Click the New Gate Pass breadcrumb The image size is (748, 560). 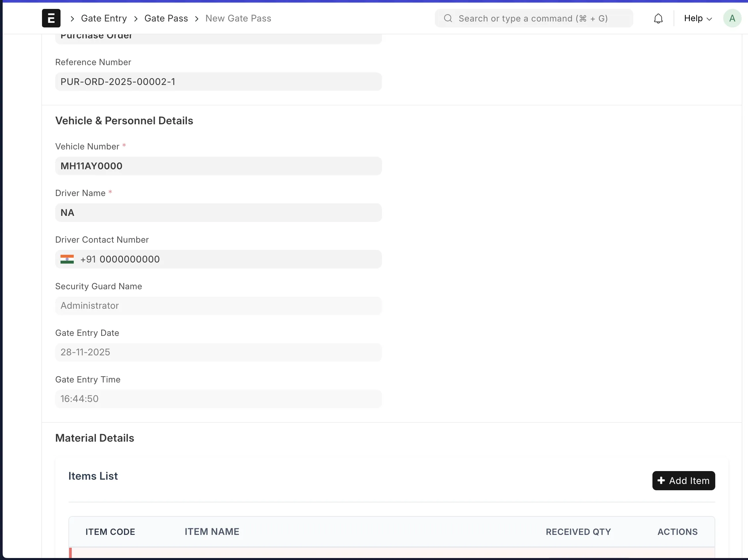tap(238, 18)
